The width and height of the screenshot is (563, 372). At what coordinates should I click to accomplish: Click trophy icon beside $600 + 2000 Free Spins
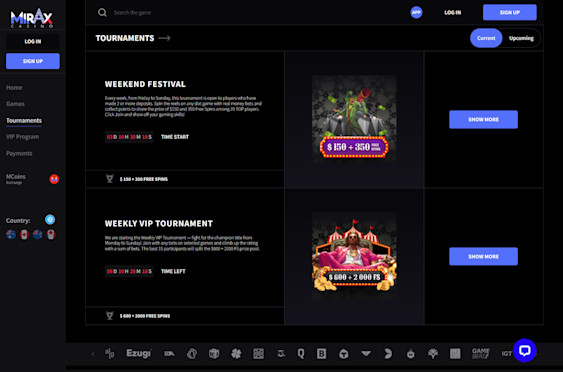coord(110,316)
